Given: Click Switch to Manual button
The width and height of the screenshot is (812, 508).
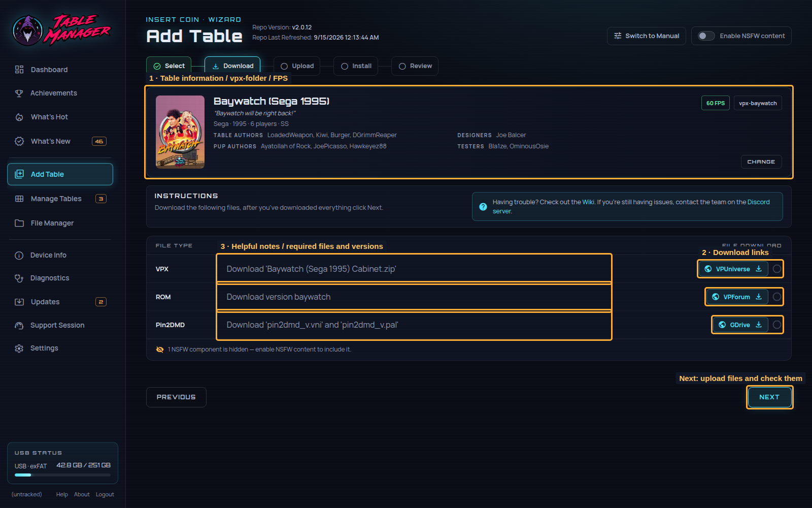Looking at the screenshot, I should tap(647, 36).
